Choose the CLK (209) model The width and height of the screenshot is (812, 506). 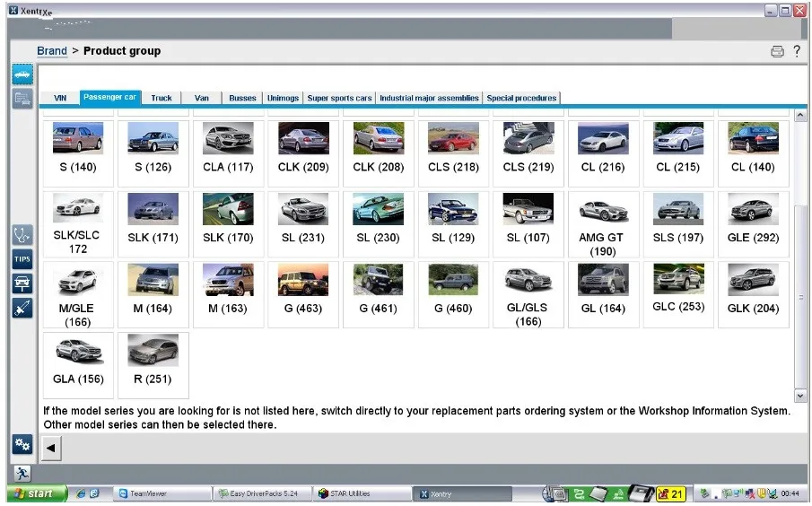pyautogui.click(x=303, y=153)
